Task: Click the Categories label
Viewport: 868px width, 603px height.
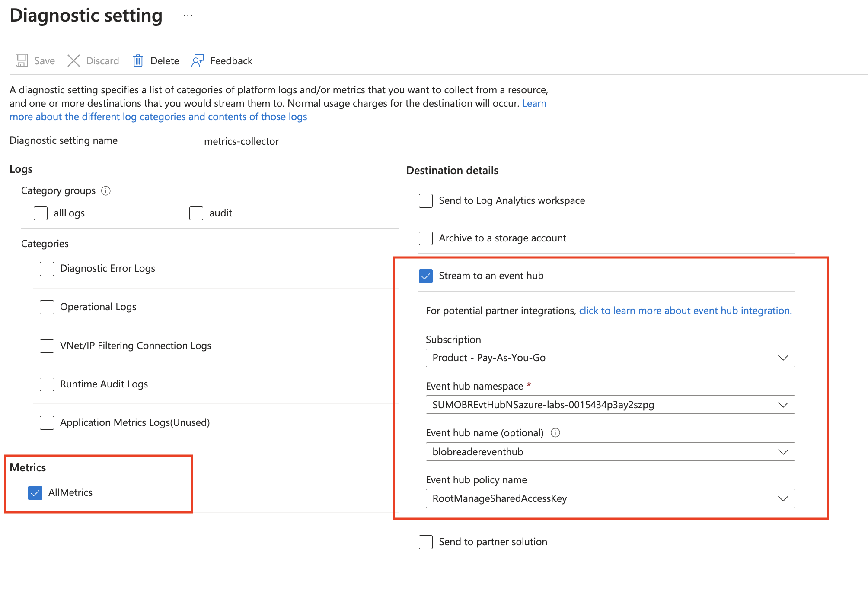Action: [45, 244]
